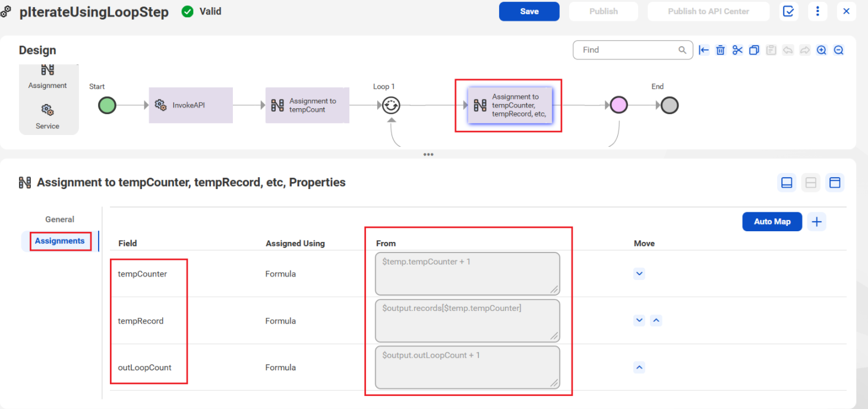This screenshot has width=868, height=409.
Task: Click the redo arrow icon
Action: point(804,50)
